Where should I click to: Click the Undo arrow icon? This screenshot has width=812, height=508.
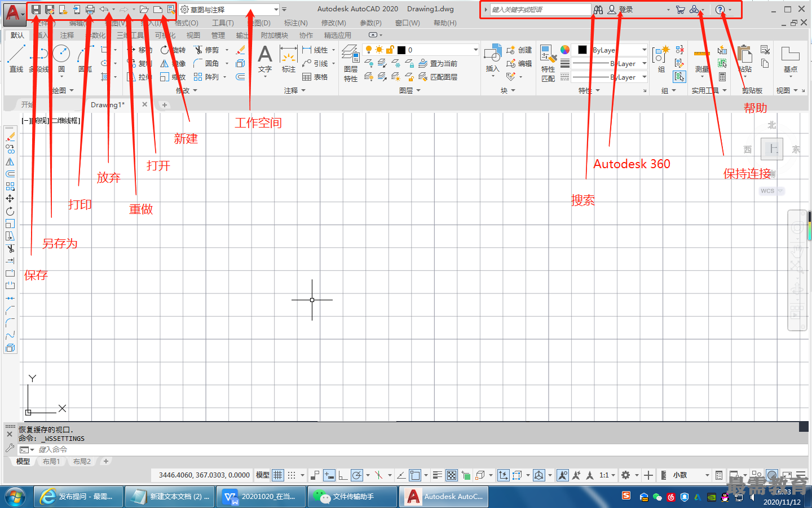(104, 10)
